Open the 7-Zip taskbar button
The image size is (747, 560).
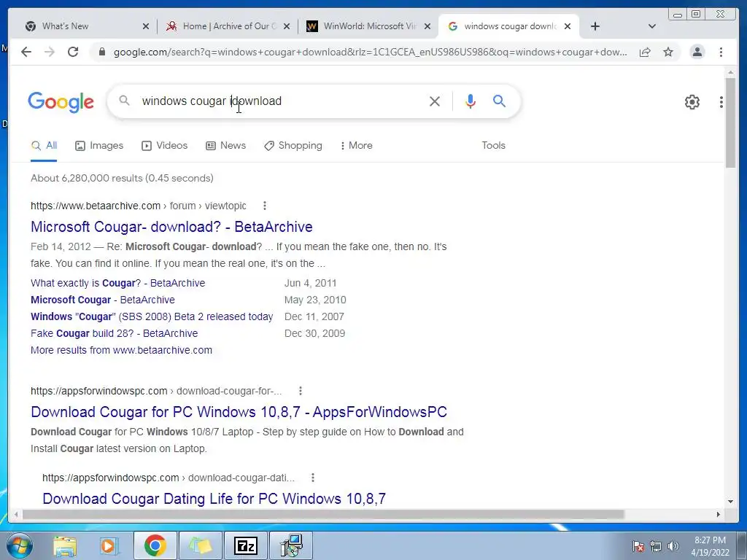[x=246, y=545]
